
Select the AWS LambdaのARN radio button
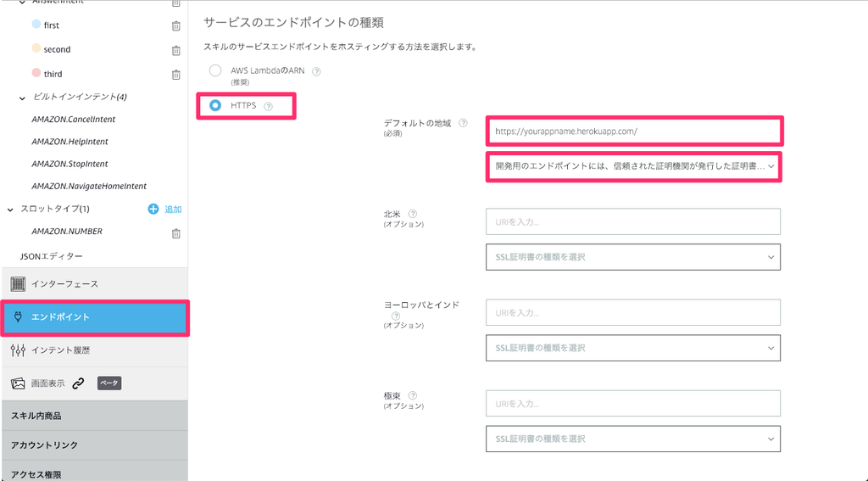point(215,70)
